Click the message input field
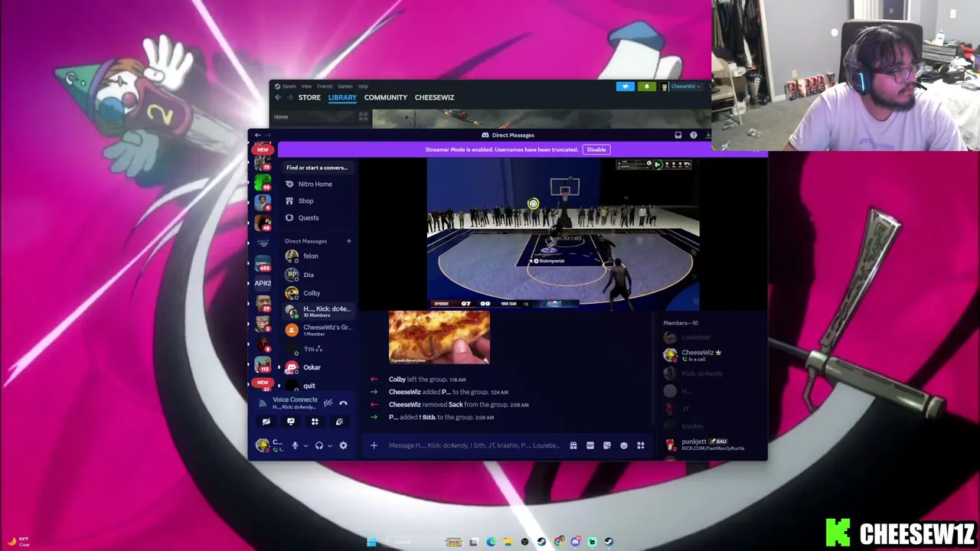Image resolution: width=980 pixels, height=551 pixels. (475, 445)
